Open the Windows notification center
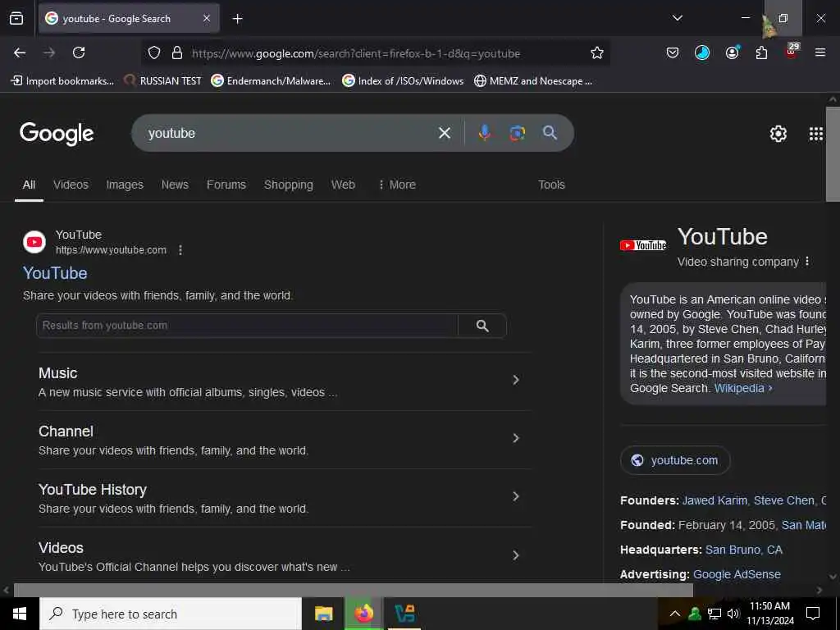Screen dimensions: 840x630 coord(813,614)
